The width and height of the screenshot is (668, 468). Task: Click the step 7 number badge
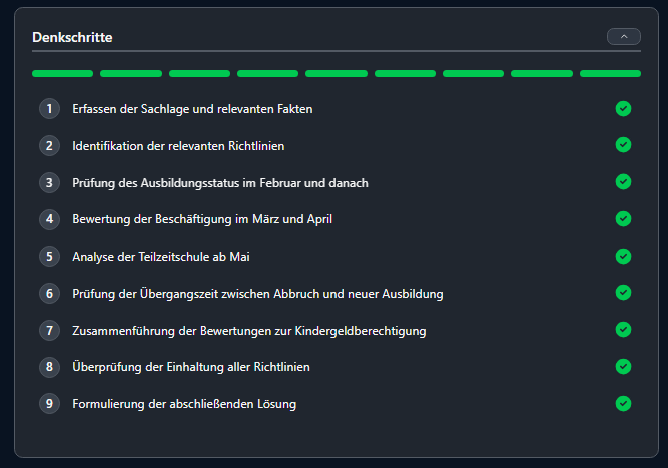[x=49, y=330]
